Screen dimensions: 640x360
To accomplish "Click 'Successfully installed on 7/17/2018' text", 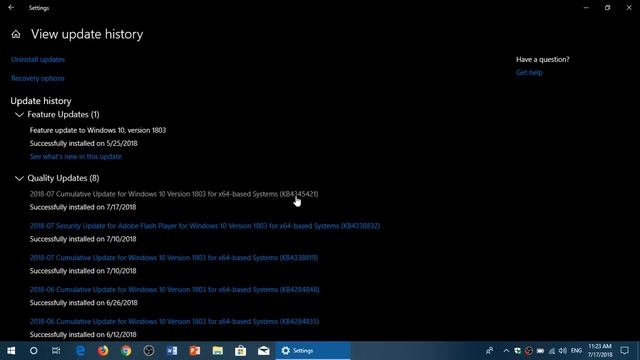I will point(83,207).
